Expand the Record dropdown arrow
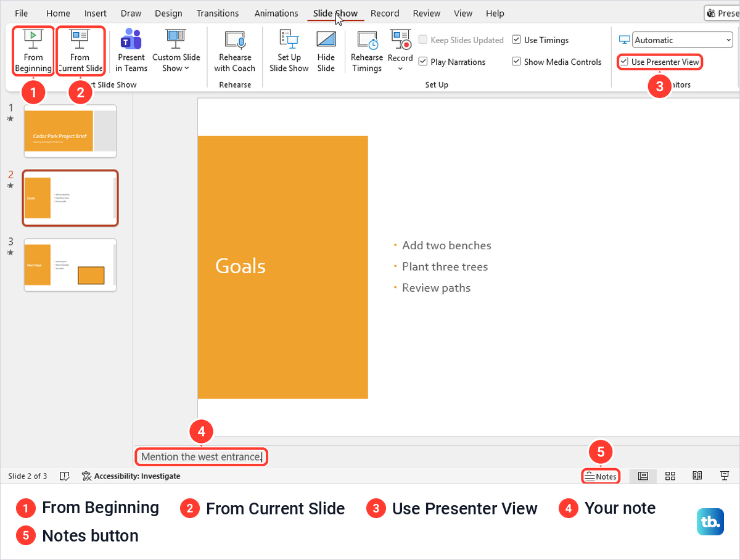 coord(400,68)
